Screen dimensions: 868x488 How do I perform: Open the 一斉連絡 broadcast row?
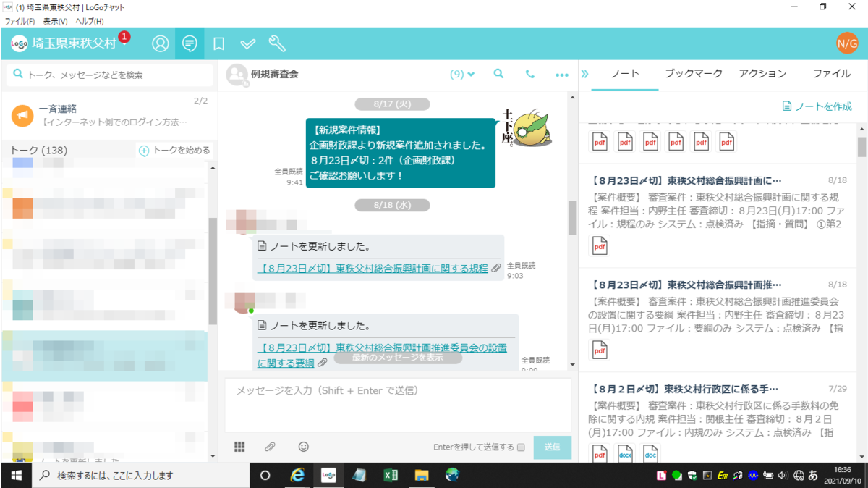109,114
